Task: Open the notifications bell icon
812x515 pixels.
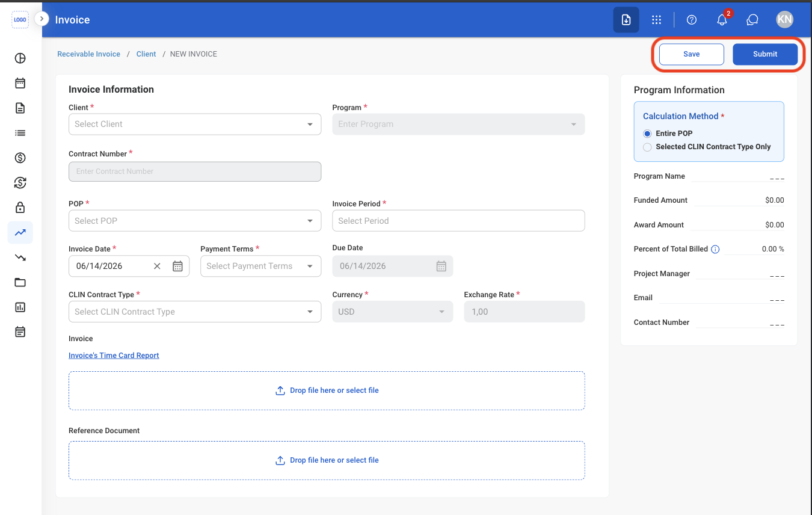Action: click(722, 20)
